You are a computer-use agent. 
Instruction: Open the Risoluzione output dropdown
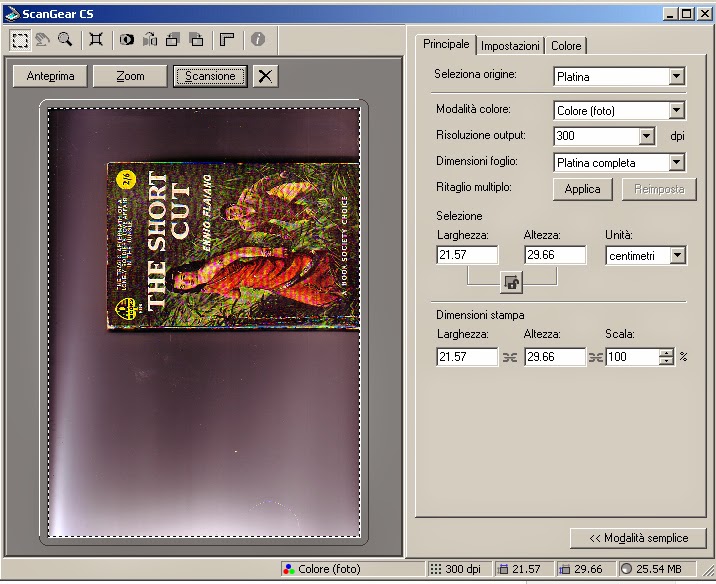pyautogui.click(x=647, y=136)
